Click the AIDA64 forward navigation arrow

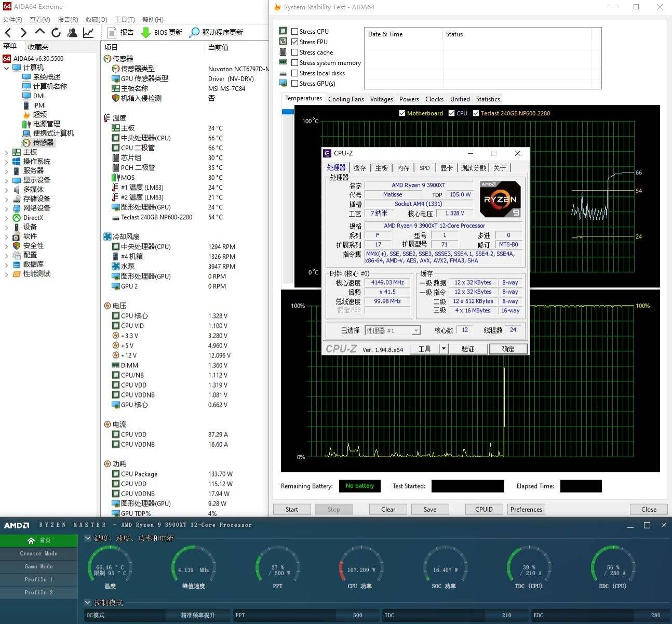click(x=23, y=33)
